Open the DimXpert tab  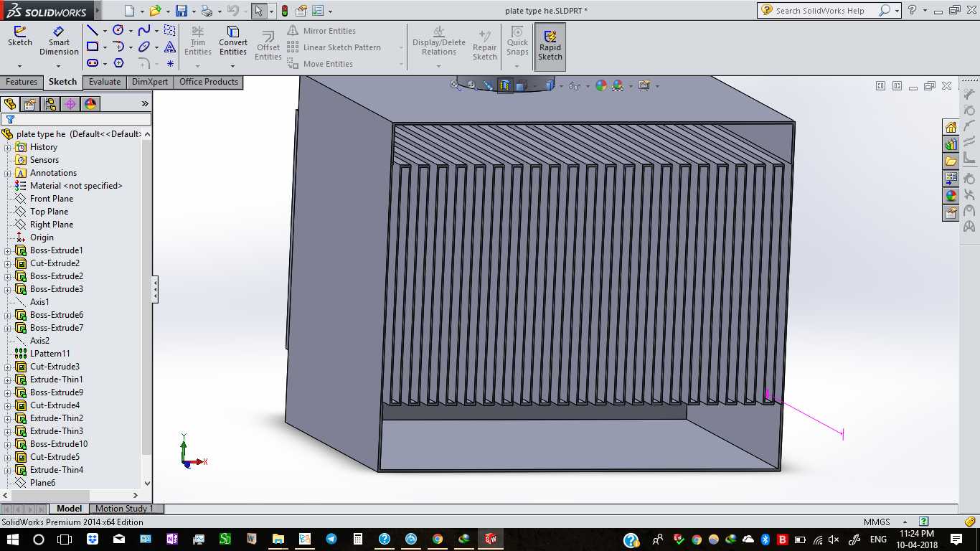pyautogui.click(x=150, y=82)
